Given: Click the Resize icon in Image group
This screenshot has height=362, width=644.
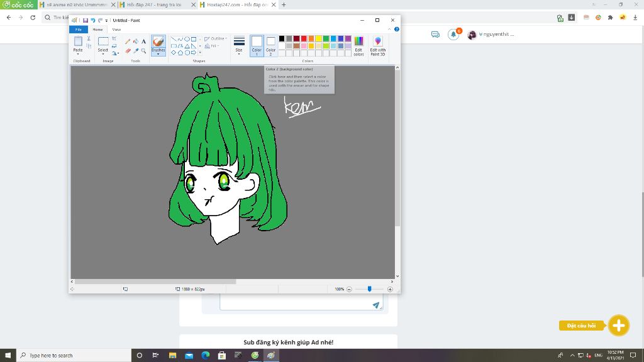Looking at the screenshot, I should click(114, 46).
